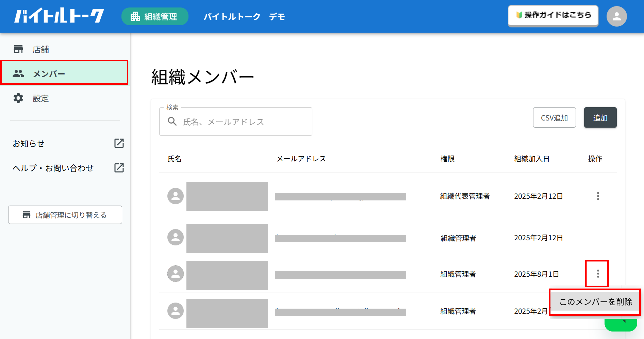Click the 氏名 column header
The image size is (644, 339).
coord(174,158)
